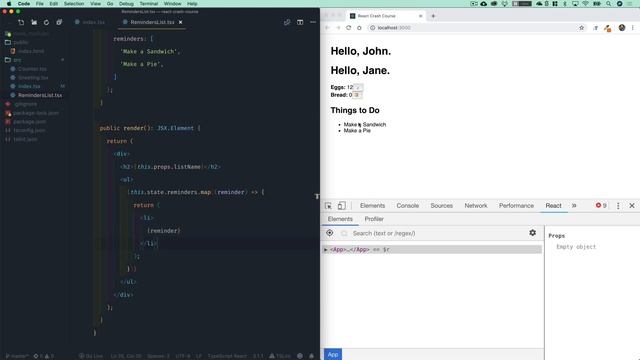The width and height of the screenshot is (640, 360).
Task: Split the editor to the right
Action: [300, 22]
